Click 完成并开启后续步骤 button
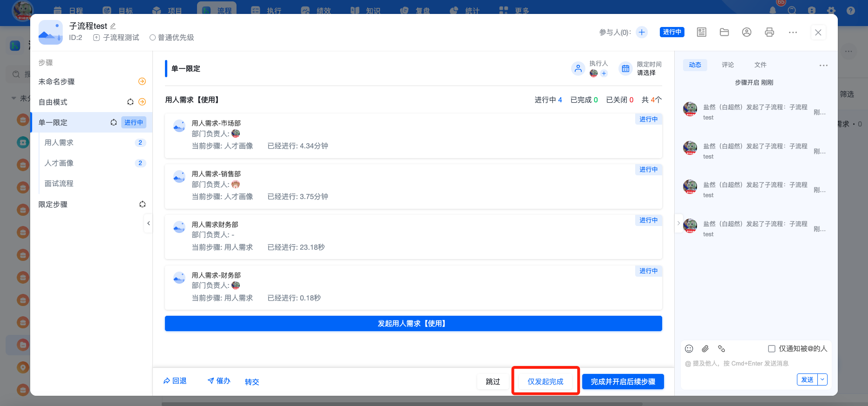This screenshot has width=868, height=406. point(623,381)
